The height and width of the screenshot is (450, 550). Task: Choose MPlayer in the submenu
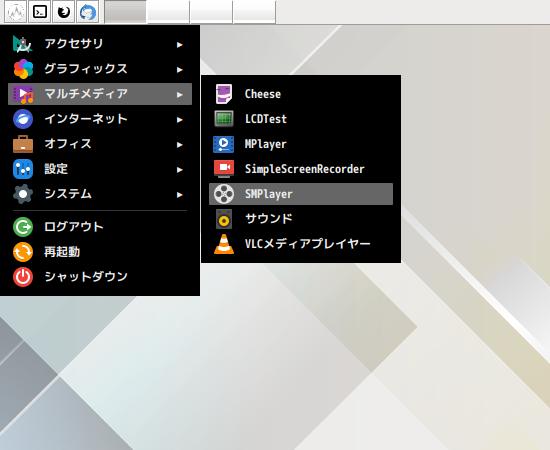pos(301,144)
